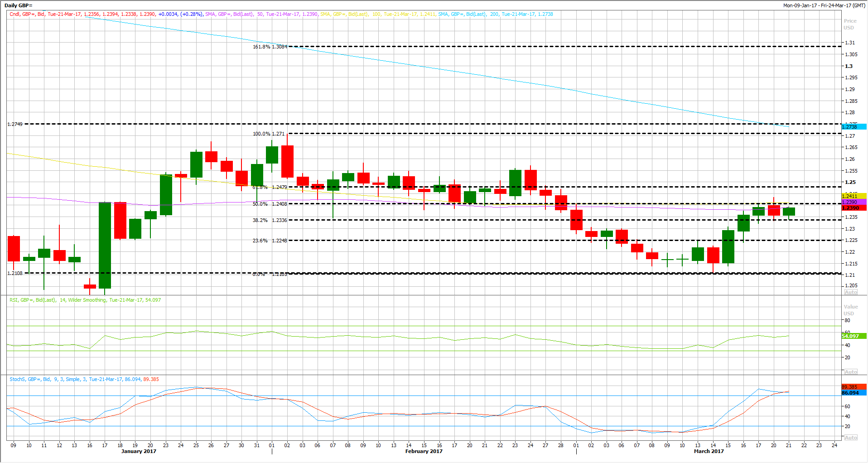This screenshot has width=868, height=463.
Task: Click the 1.2749 horizontal line label
Action: 15,124
